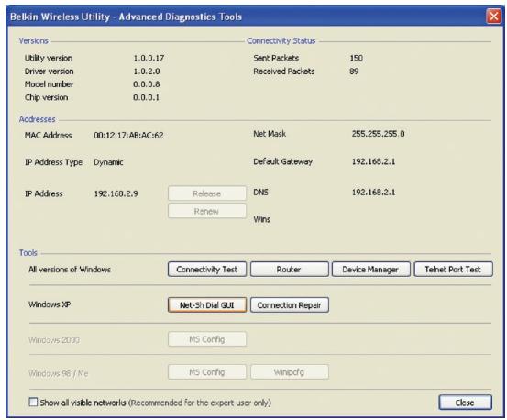Click the Wins label
Image resolution: width=507 pixels, height=420 pixels.
(262, 219)
